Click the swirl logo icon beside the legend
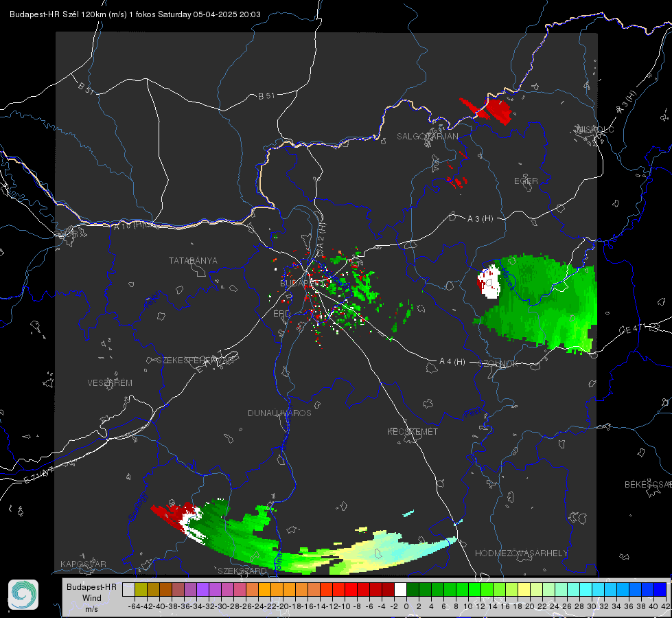 (23, 595)
